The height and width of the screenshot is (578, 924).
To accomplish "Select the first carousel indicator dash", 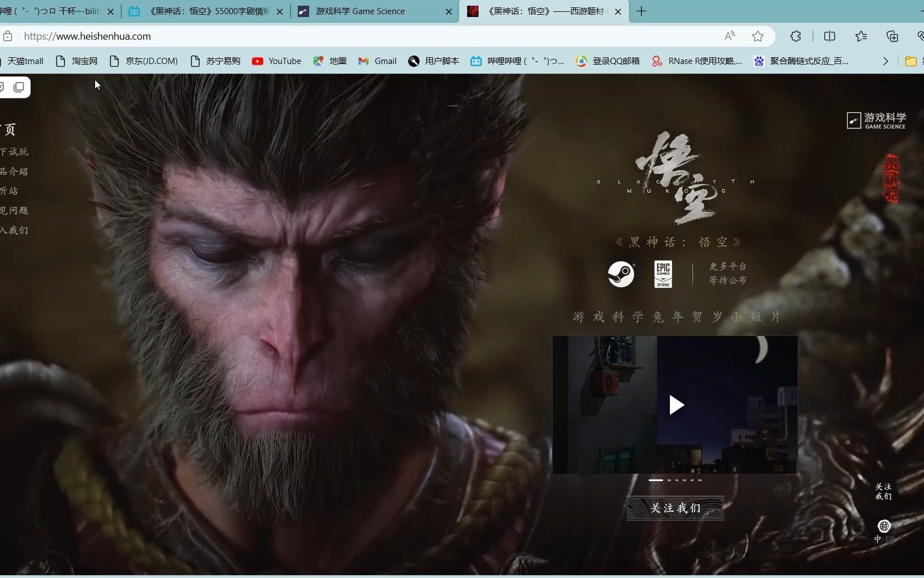I will 656,480.
